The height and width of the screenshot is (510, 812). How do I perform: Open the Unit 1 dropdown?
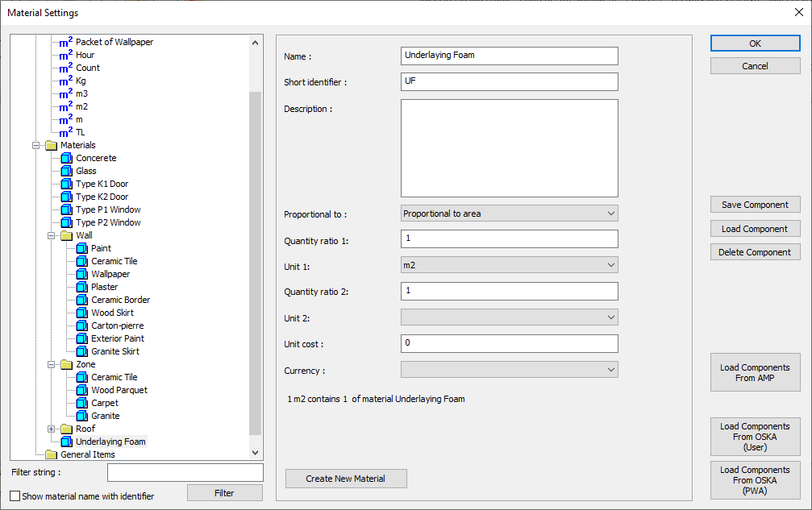pyautogui.click(x=509, y=265)
